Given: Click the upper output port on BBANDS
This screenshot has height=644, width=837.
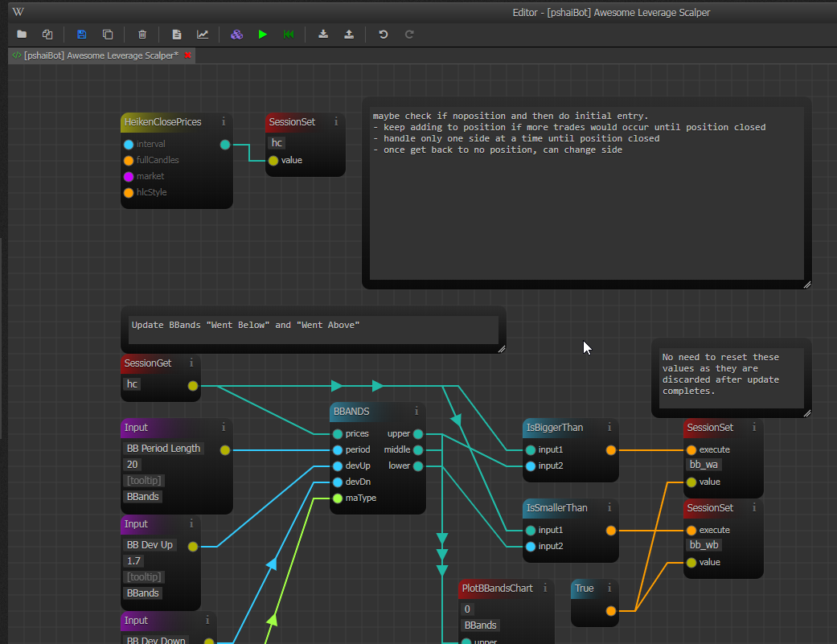Looking at the screenshot, I should pyautogui.click(x=418, y=434).
